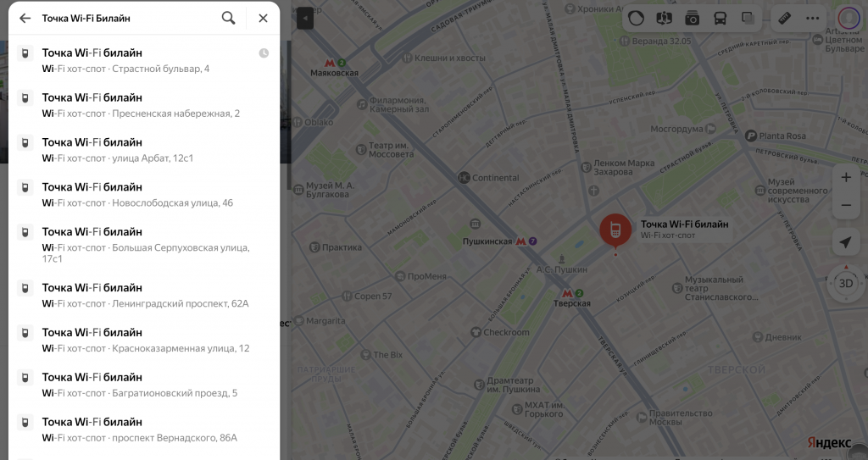Open map layers selector icon

click(x=748, y=19)
